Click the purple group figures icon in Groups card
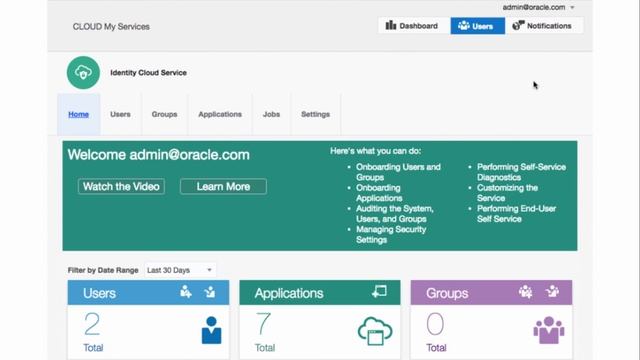 tap(549, 330)
